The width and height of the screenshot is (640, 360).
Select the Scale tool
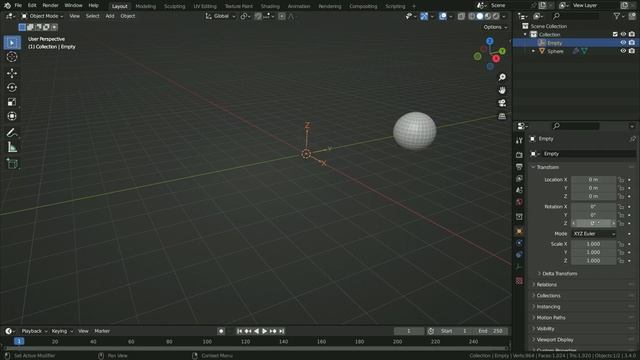point(12,102)
